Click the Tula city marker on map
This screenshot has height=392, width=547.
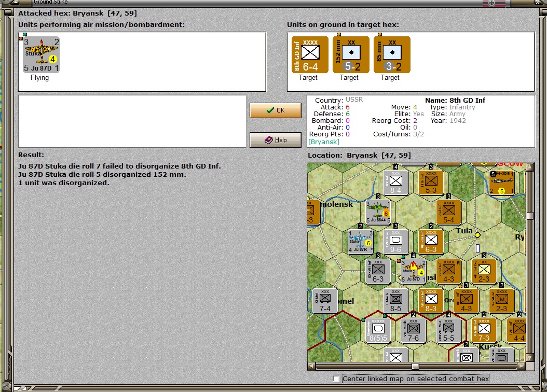pyautogui.click(x=477, y=235)
